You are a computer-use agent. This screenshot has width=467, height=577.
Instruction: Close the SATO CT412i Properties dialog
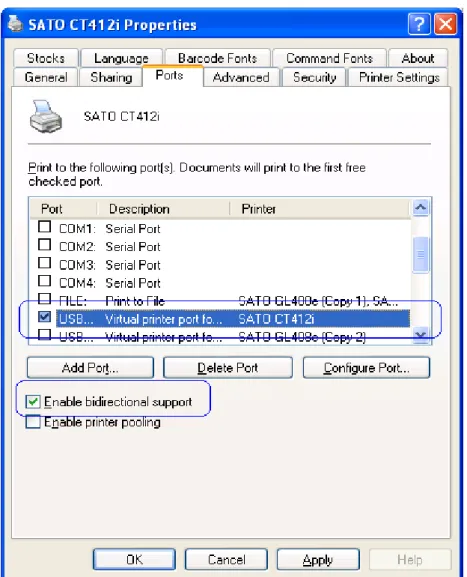pyautogui.click(x=446, y=24)
